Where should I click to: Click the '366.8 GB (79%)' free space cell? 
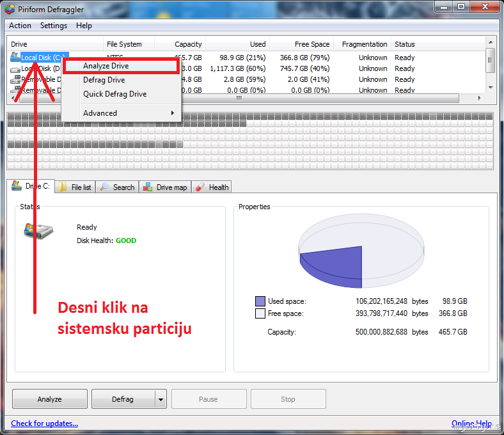(x=304, y=58)
